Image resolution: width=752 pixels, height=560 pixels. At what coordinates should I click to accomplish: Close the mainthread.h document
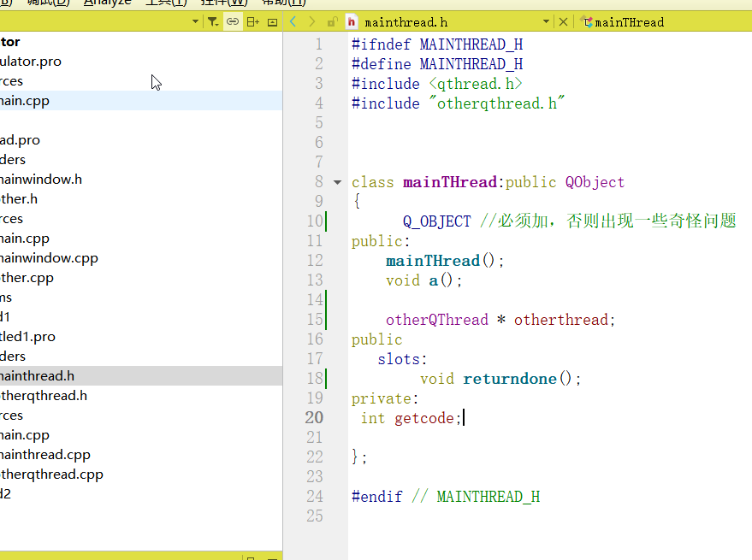[564, 22]
